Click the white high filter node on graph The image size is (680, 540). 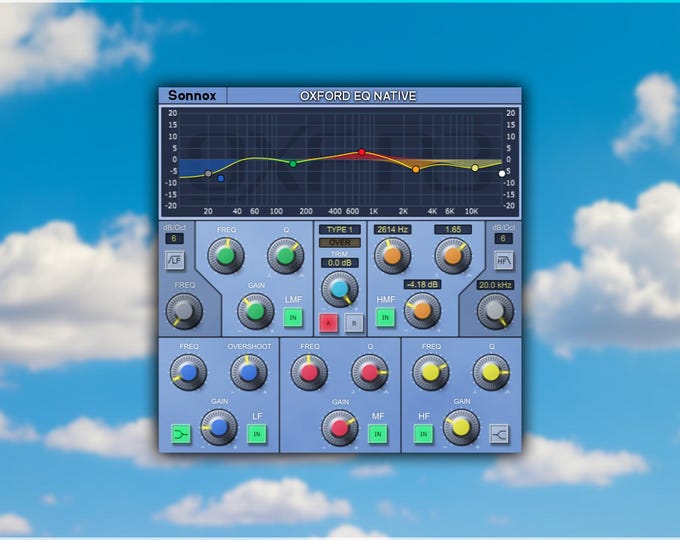502,173
